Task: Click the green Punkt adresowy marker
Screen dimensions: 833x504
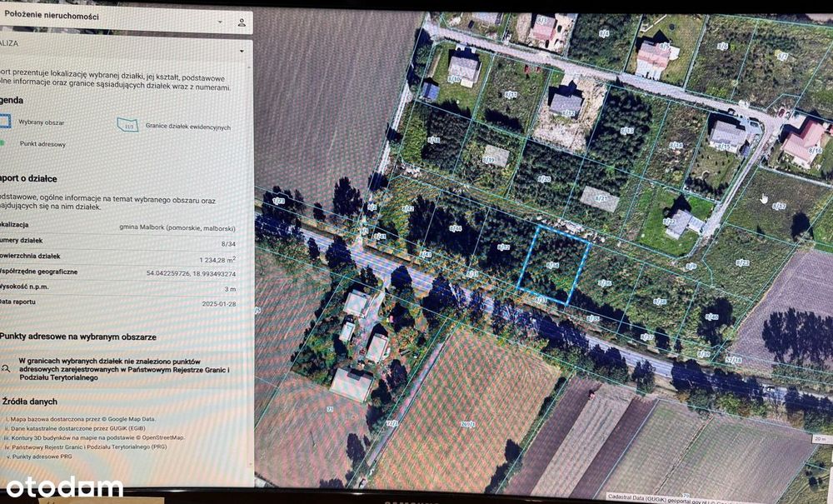Action: (2, 142)
